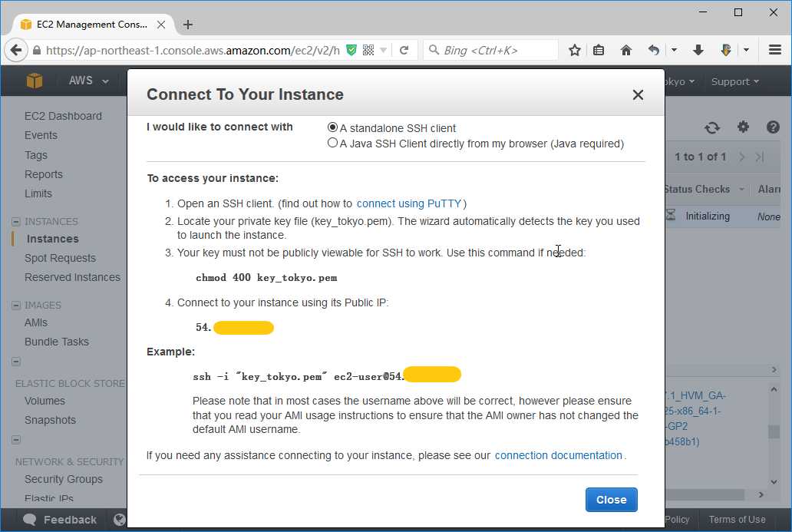Open Events in the sidebar
Screen dimensions: 792x532
coord(41,135)
